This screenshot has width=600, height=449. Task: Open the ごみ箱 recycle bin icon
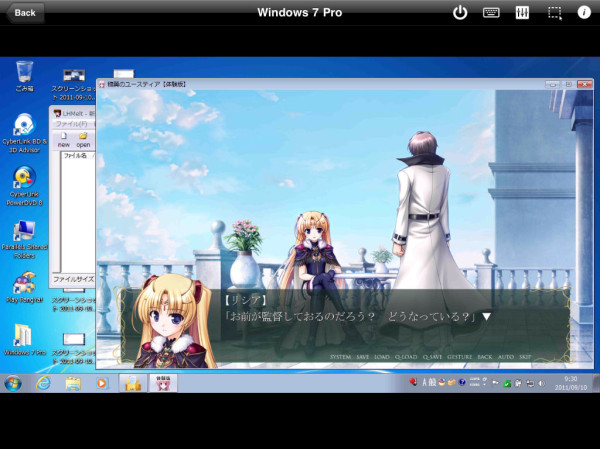pyautogui.click(x=24, y=76)
